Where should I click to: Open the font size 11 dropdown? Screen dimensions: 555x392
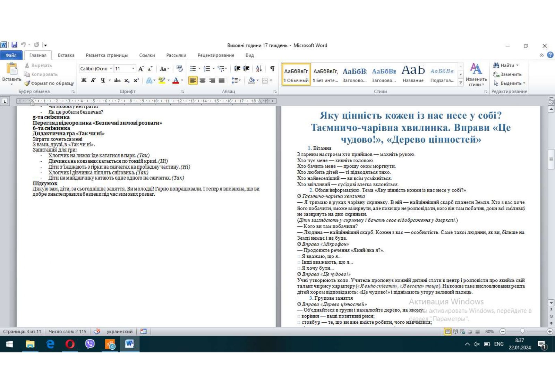(133, 69)
